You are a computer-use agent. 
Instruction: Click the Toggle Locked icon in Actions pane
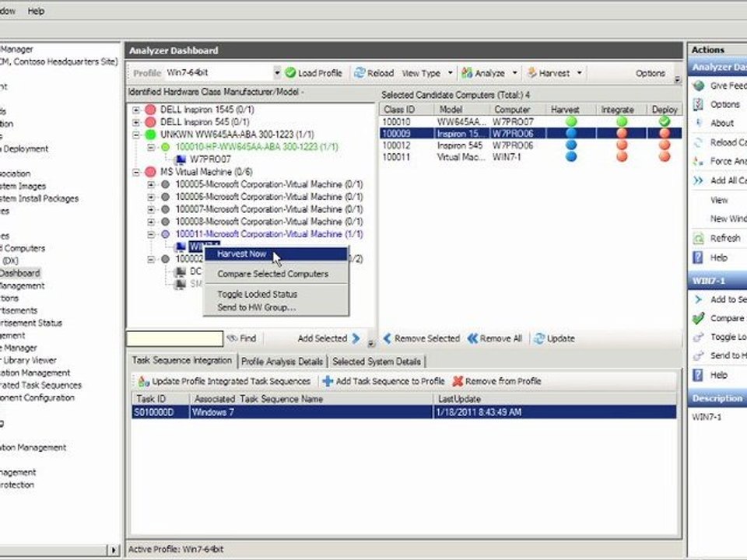(x=699, y=337)
